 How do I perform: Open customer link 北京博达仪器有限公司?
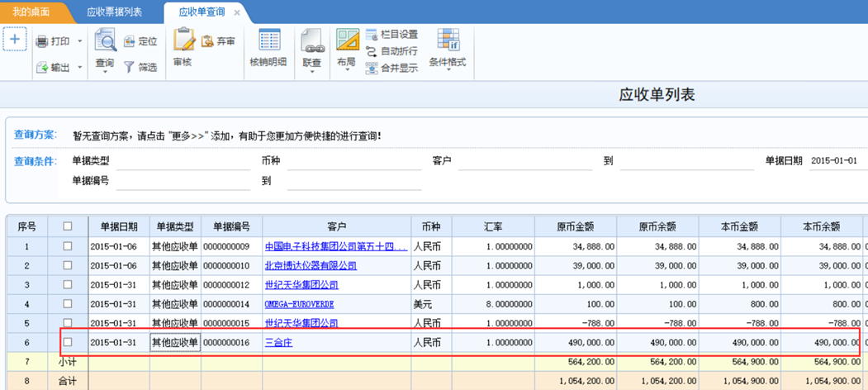(311, 266)
